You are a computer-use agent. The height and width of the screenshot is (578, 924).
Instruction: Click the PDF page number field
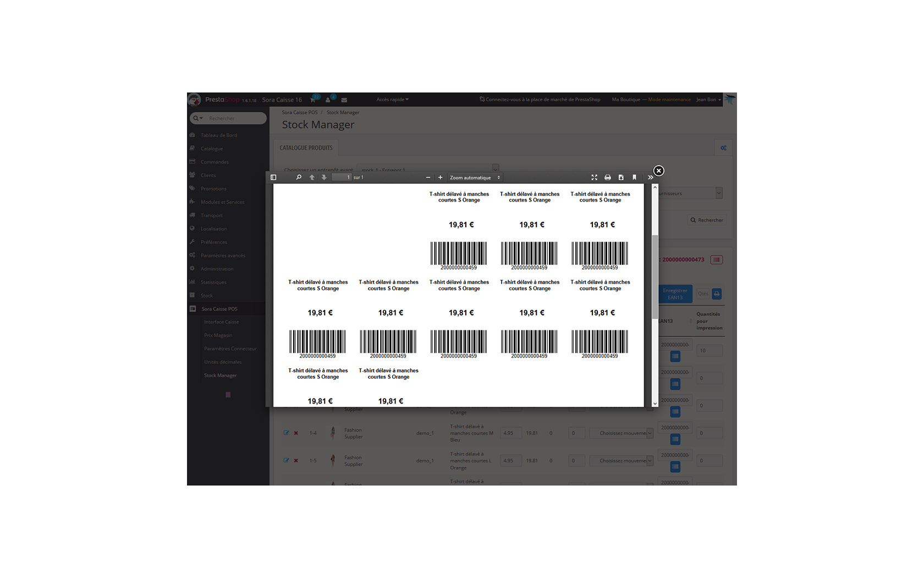tap(341, 177)
